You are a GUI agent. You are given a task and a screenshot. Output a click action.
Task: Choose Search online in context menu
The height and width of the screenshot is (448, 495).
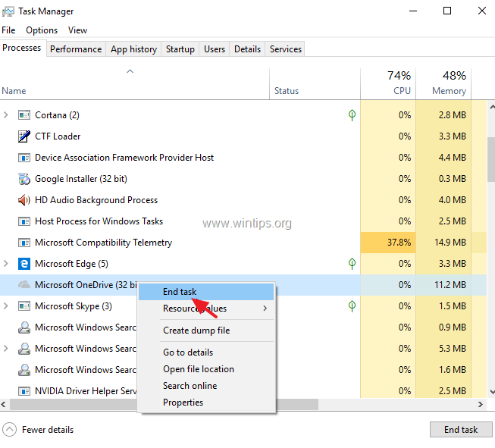(x=206, y=386)
